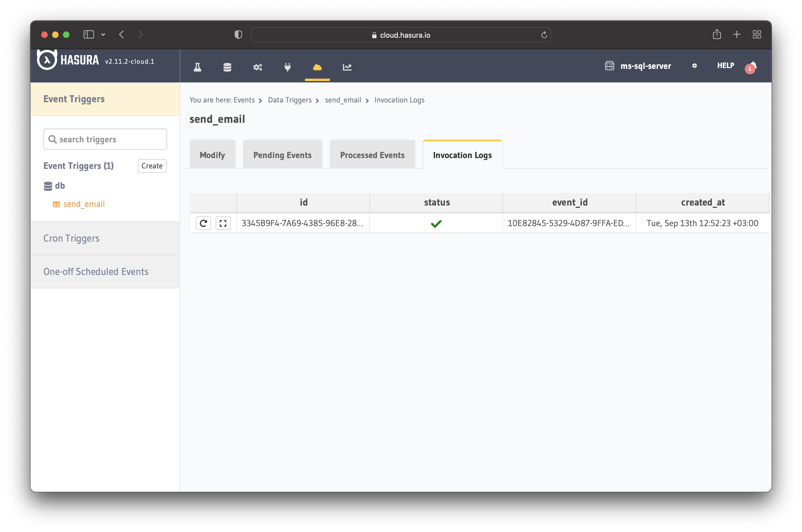Open the Data database icon tab
802x532 pixels.
tap(227, 67)
